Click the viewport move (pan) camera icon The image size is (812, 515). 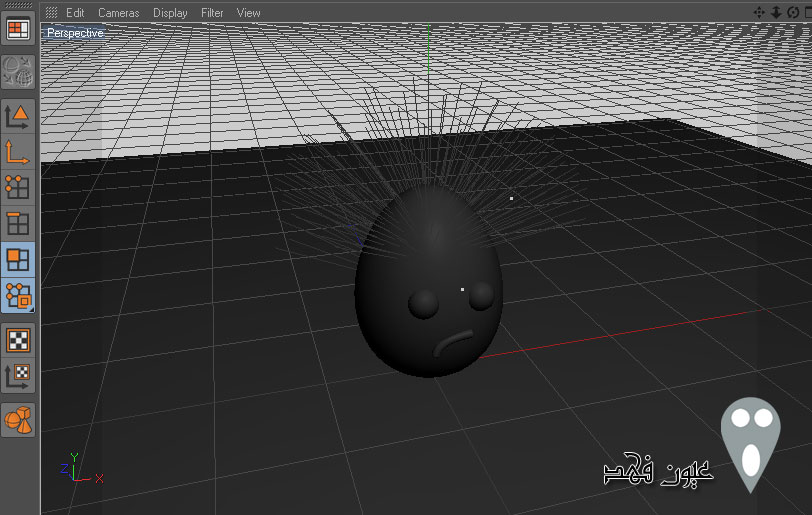click(x=759, y=12)
